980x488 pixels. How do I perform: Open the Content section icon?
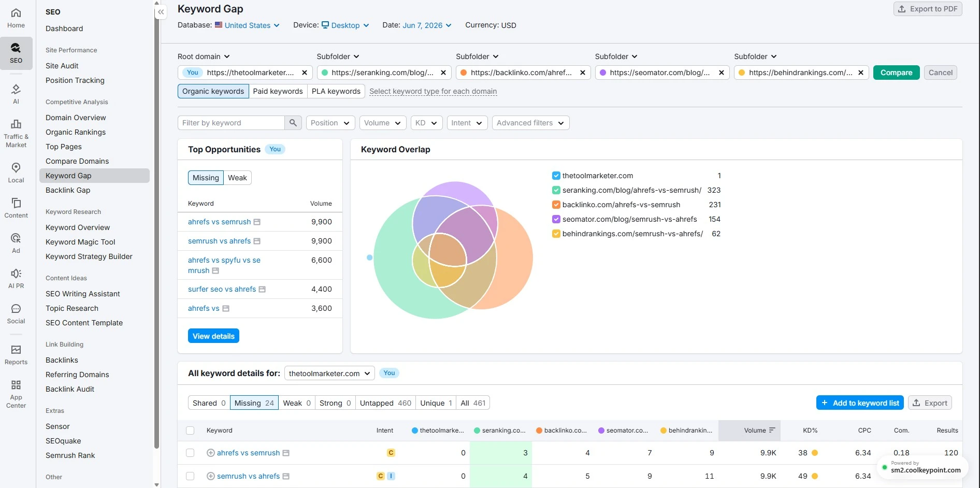pos(16,203)
